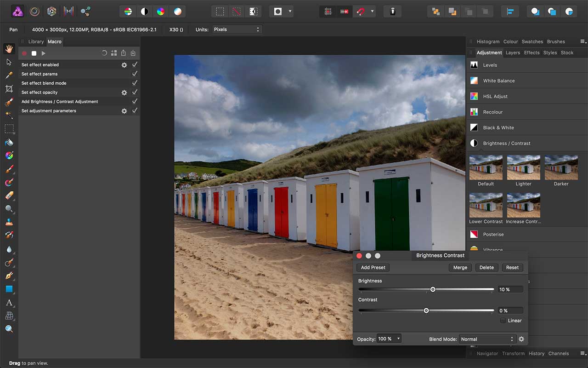Image resolution: width=588 pixels, height=368 pixels.
Task: Switch to the Export persona
Action: coord(85,11)
